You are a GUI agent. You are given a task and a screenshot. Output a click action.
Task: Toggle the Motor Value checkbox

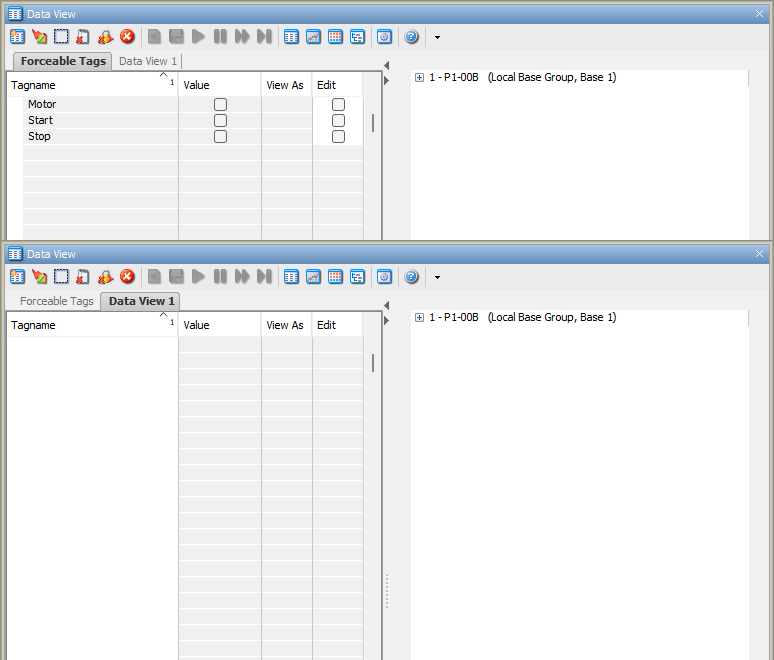[220, 105]
